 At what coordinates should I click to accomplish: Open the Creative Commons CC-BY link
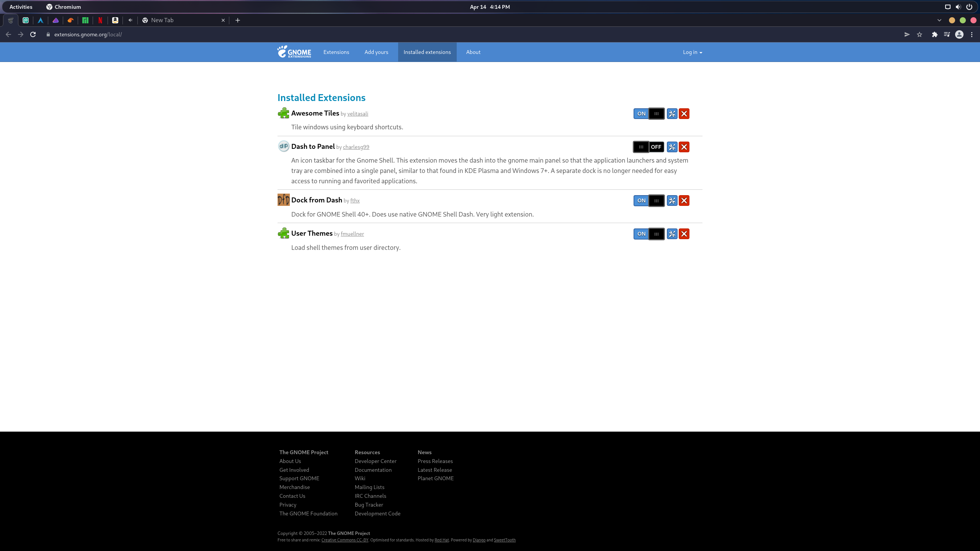pyautogui.click(x=345, y=540)
